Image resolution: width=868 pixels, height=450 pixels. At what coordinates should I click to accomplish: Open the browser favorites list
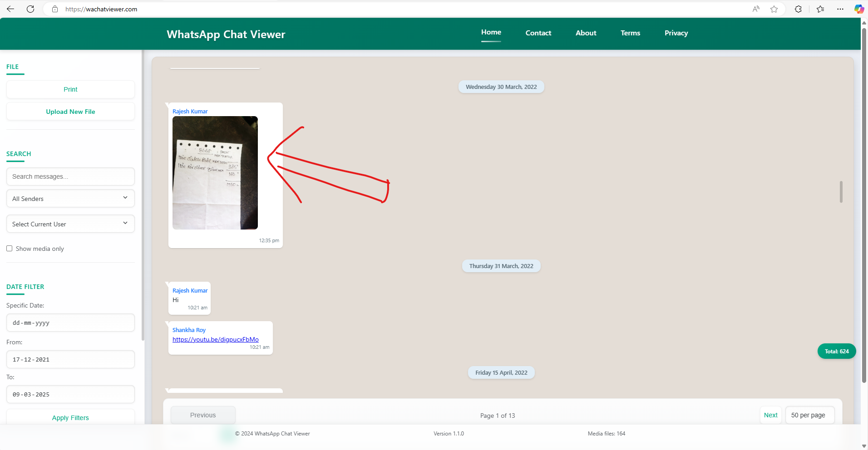820,9
